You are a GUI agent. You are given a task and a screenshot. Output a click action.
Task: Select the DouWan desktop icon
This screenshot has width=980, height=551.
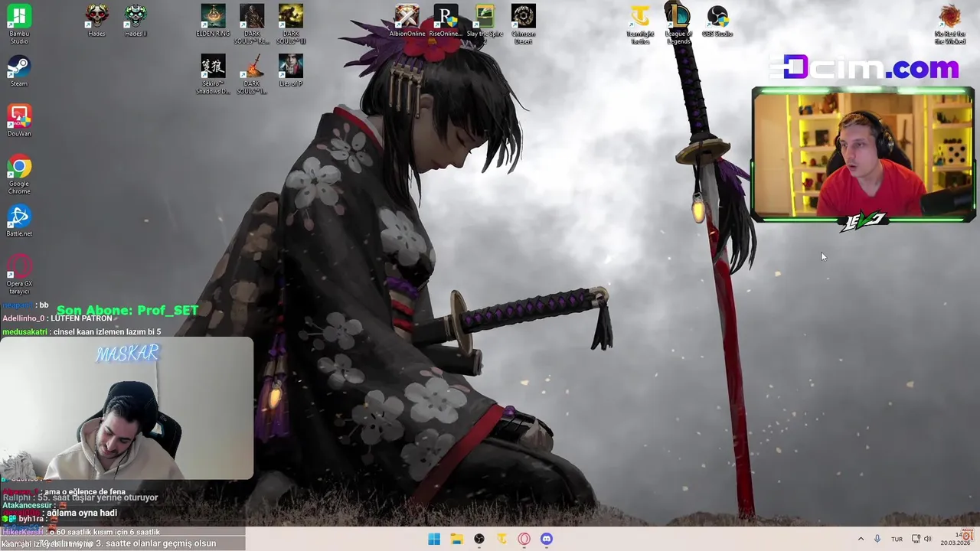pos(19,120)
